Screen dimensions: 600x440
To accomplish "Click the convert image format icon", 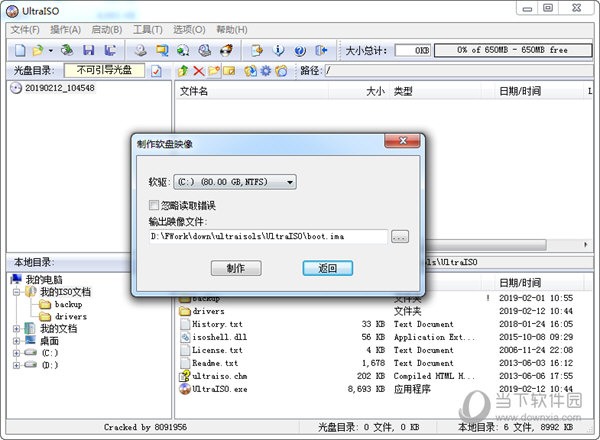I will [x=162, y=50].
